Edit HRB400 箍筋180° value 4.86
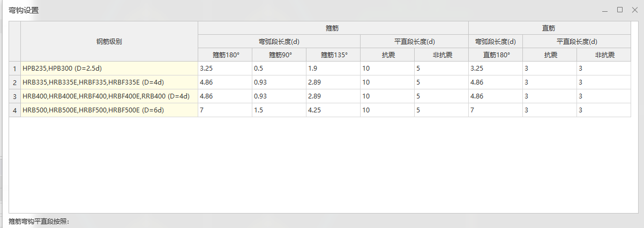 [x=225, y=96]
